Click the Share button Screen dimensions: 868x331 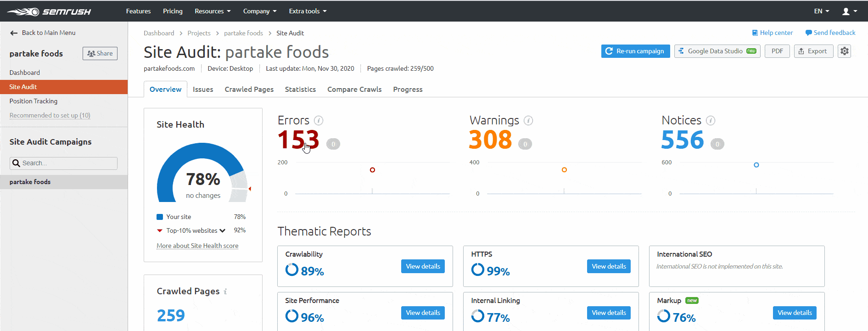click(100, 53)
